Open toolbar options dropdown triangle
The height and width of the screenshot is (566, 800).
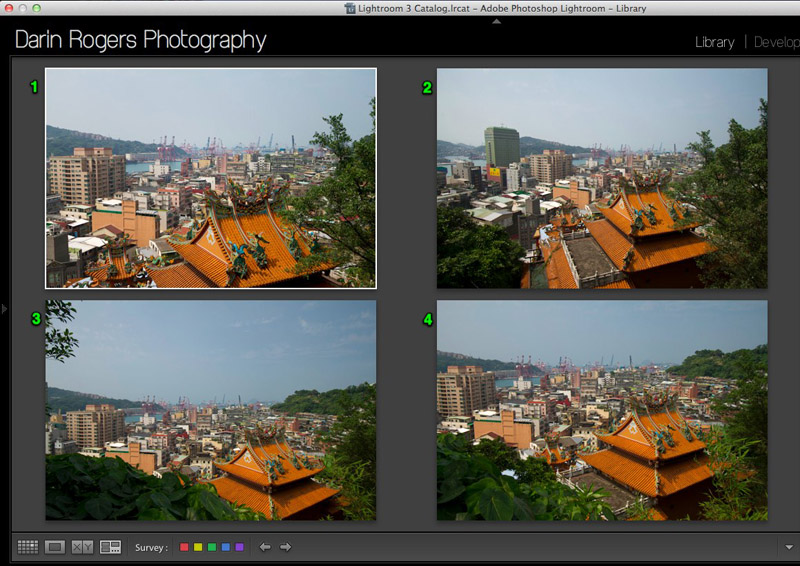click(789, 547)
